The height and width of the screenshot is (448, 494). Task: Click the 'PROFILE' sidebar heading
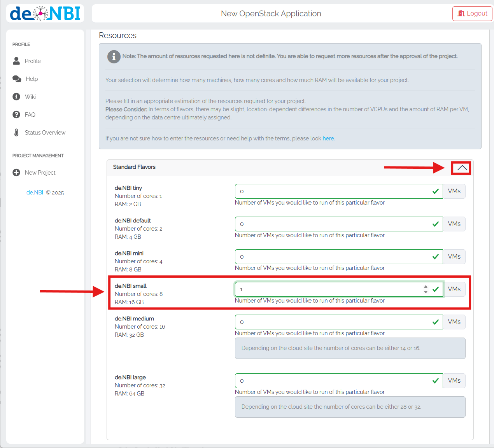pyautogui.click(x=21, y=44)
